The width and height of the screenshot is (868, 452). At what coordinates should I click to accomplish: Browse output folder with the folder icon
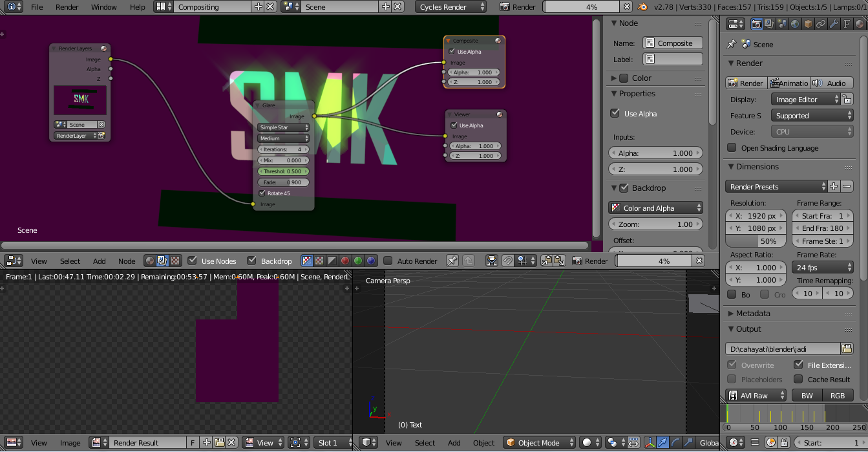pos(846,349)
